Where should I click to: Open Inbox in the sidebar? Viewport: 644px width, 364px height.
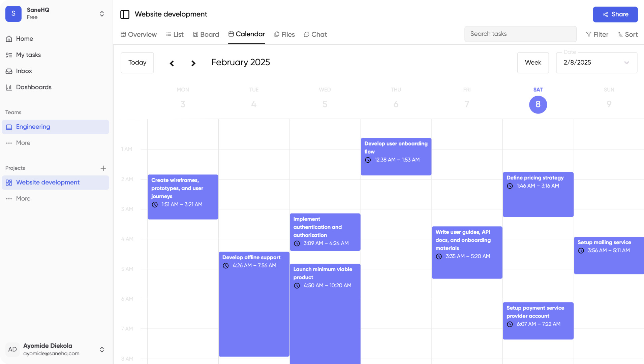click(24, 71)
